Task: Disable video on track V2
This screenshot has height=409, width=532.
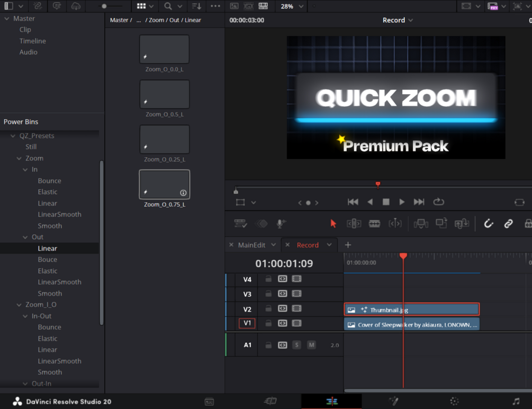Action: (x=296, y=308)
